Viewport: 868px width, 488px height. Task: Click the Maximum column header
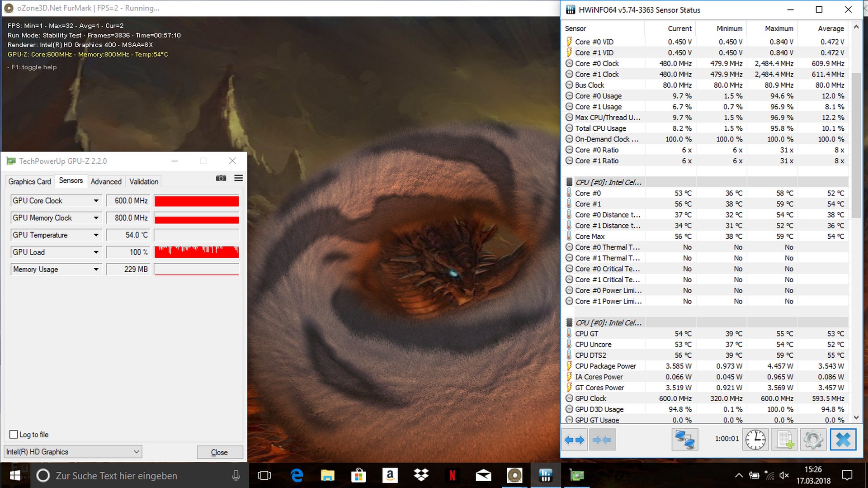pos(772,28)
